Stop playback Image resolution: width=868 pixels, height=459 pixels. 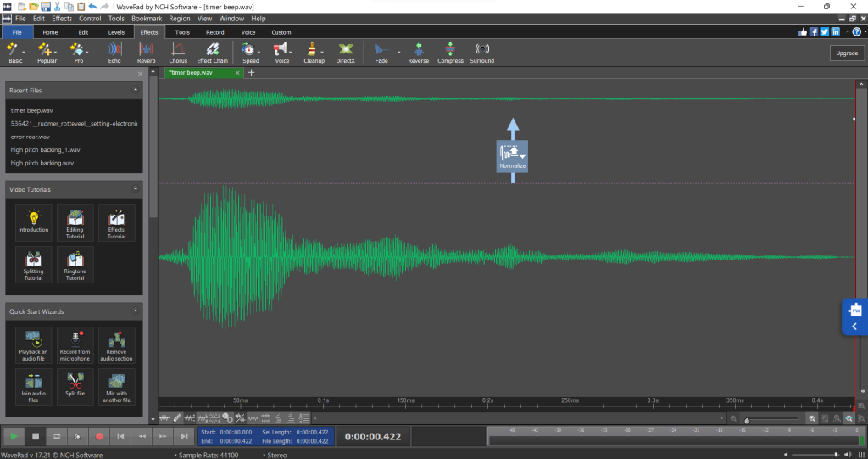[36, 436]
